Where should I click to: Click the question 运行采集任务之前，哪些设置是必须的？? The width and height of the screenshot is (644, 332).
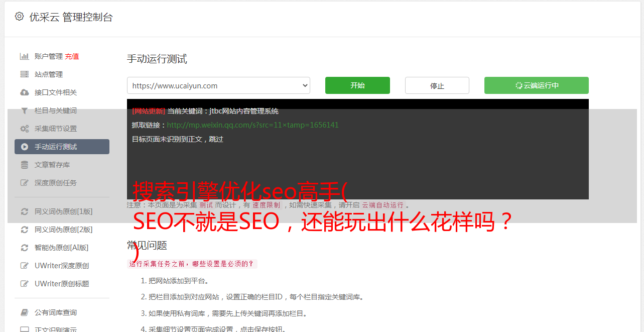pyautogui.click(x=192, y=264)
